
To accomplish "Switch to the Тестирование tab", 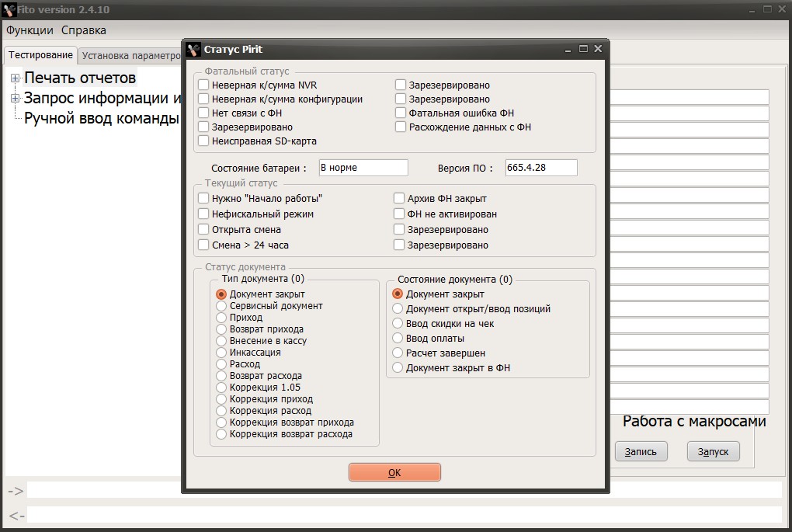I will [x=40, y=56].
